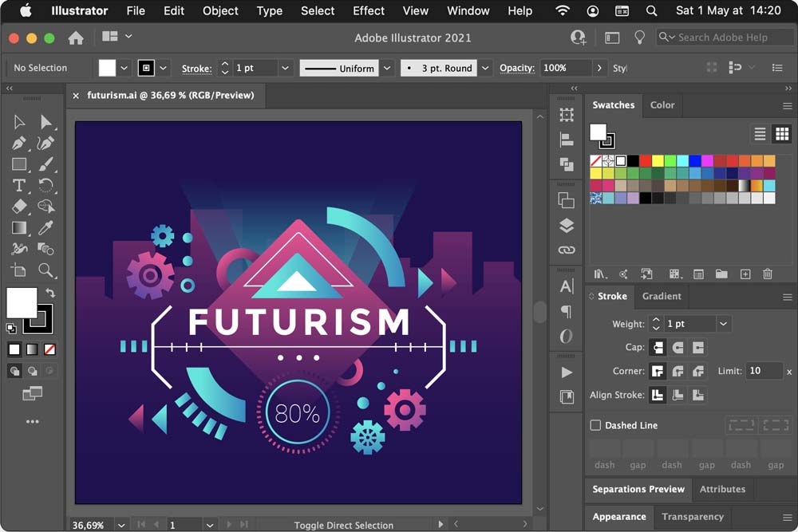Viewport: 798px width, 532px height.
Task: Switch to the Gradient tab
Action: coord(662,296)
